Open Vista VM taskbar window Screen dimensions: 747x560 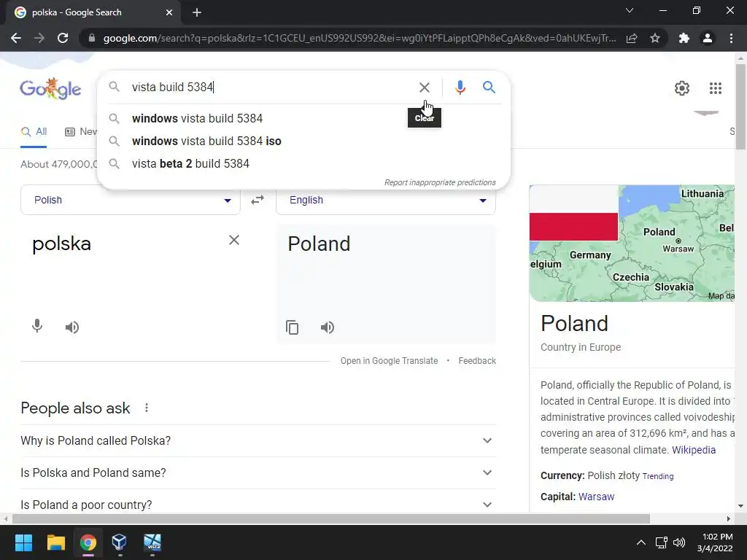point(152,542)
